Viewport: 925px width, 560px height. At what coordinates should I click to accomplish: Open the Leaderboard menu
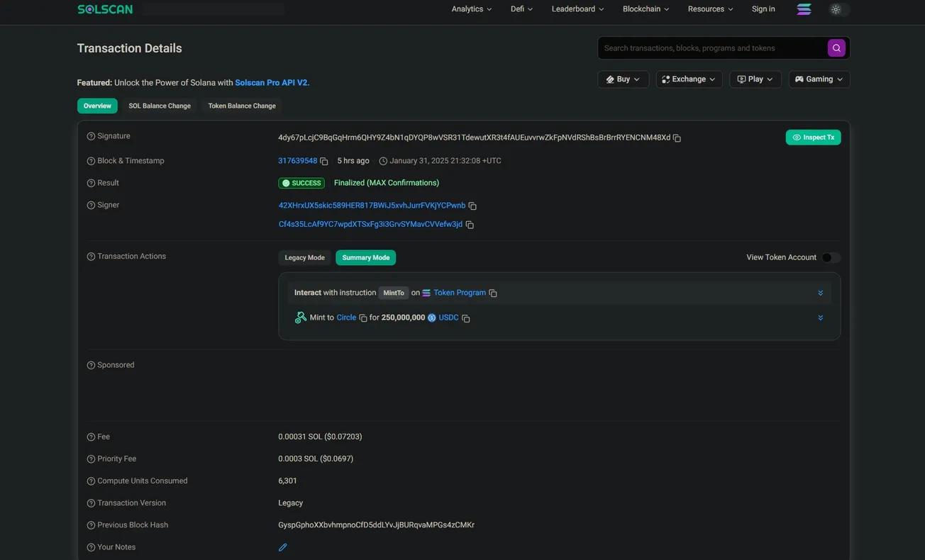click(x=578, y=9)
